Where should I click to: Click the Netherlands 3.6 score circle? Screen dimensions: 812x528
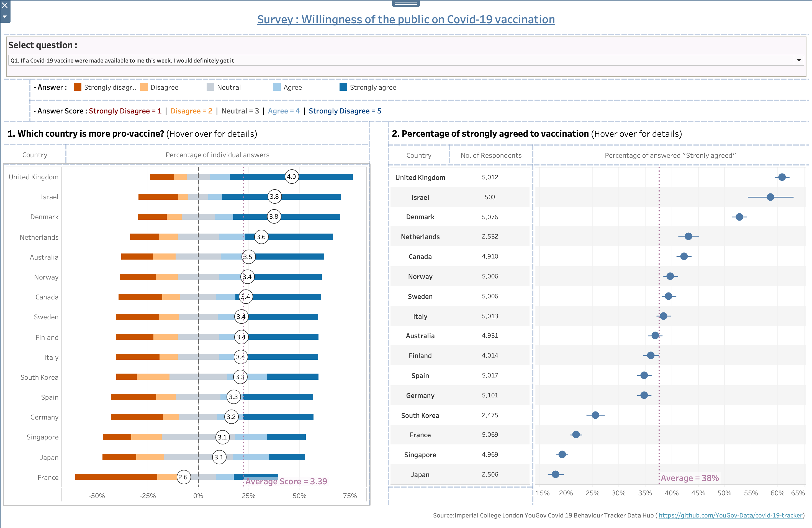[261, 237]
